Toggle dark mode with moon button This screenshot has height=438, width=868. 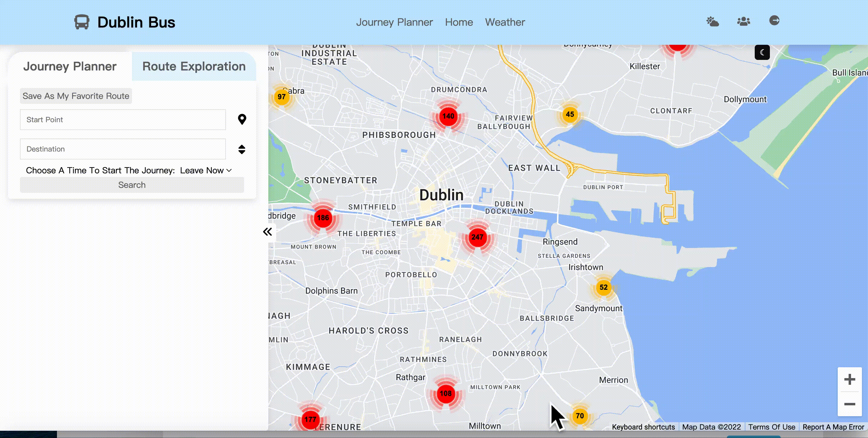pyautogui.click(x=762, y=53)
